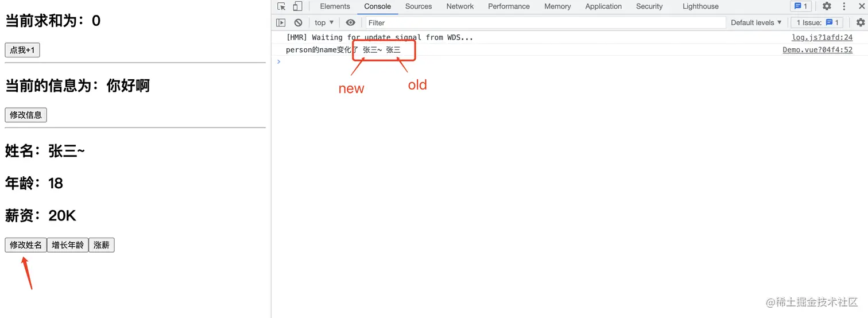The width and height of the screenshot is (868, 318).
Task: Select the person的name变化了 log message
Action: 343,50
